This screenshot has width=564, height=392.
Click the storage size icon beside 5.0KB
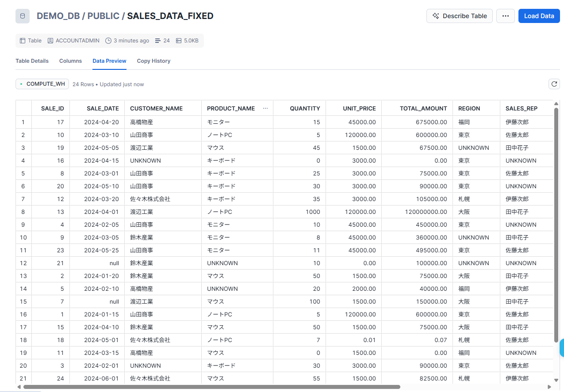pyautogui.click(x=179, y=41)
